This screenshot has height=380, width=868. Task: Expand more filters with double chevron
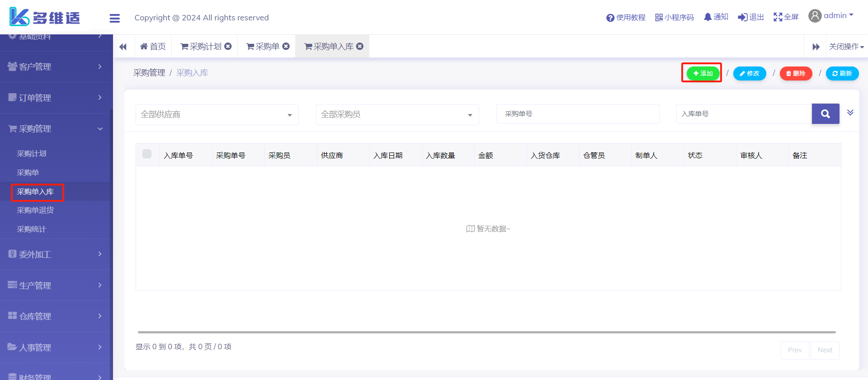click(x=850, y=113)
